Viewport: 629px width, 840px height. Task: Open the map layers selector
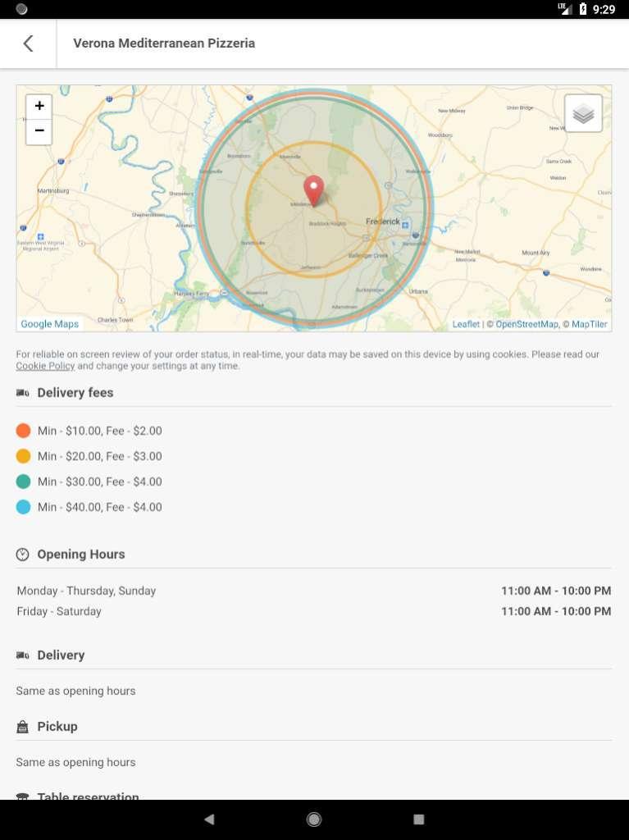[583, 113]
